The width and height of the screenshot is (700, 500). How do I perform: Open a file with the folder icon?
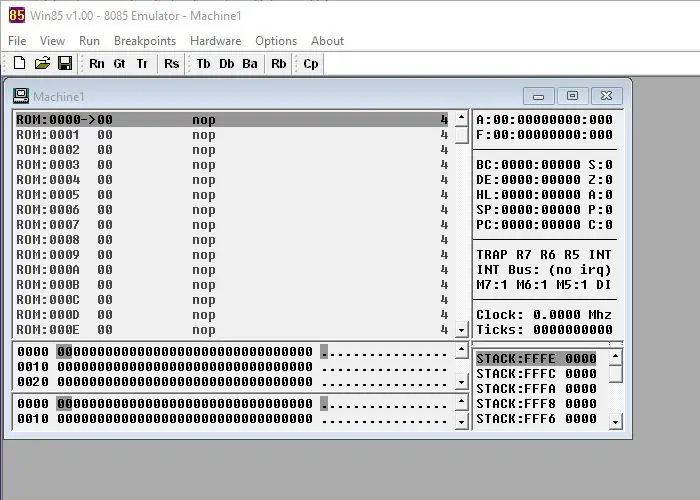(x=42, y=63)
